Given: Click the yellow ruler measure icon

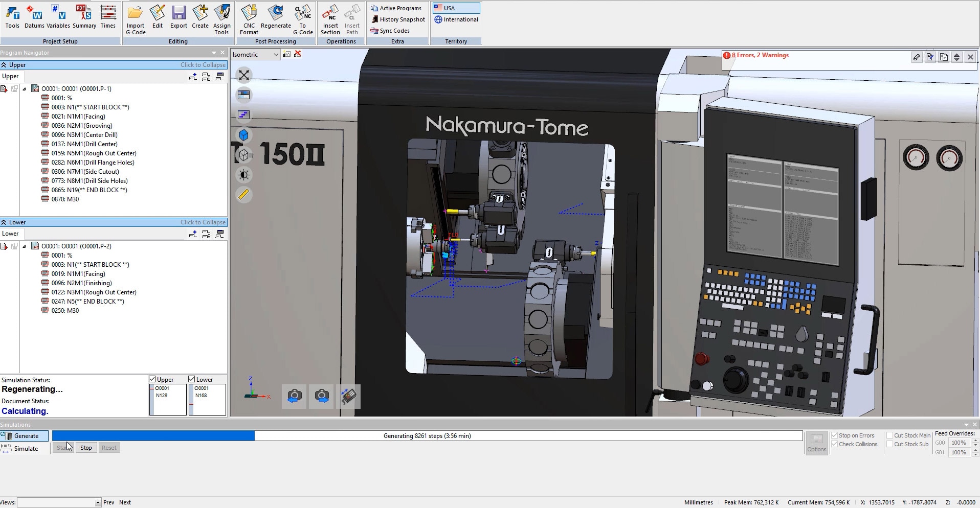Looking at the screenshot, I should (x=244, y=195).
